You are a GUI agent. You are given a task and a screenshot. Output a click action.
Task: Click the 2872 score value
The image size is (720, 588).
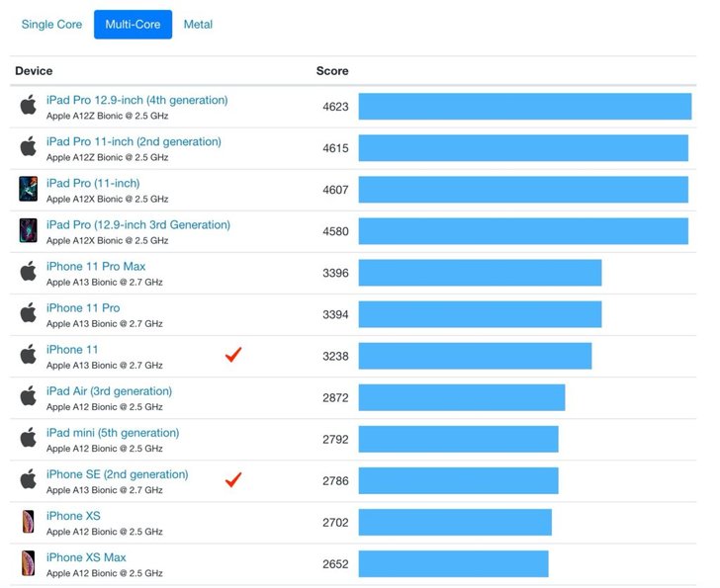[x=335, y=398]
